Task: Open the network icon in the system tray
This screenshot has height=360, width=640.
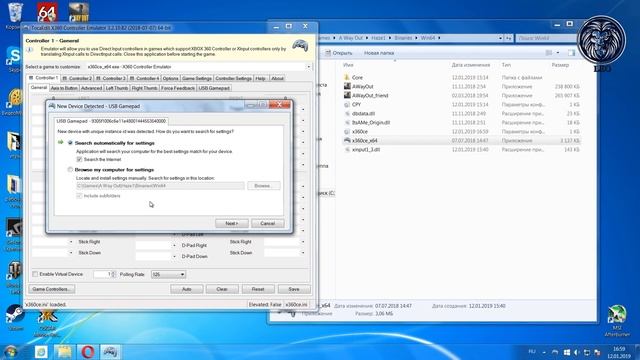Action: [587, 352]
